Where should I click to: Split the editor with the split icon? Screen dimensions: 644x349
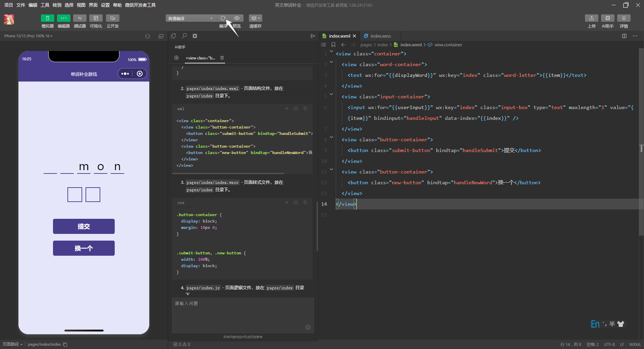pyautogui.click(x=624, y=36)
